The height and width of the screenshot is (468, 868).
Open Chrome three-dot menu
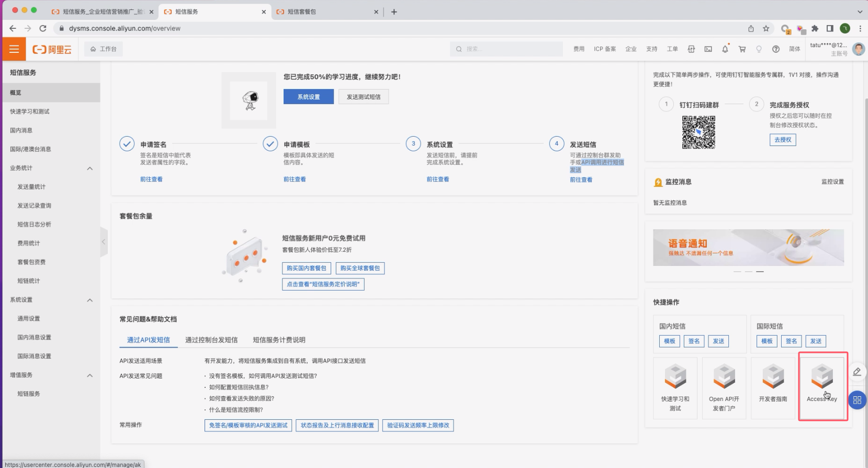[x=860, y=28]
